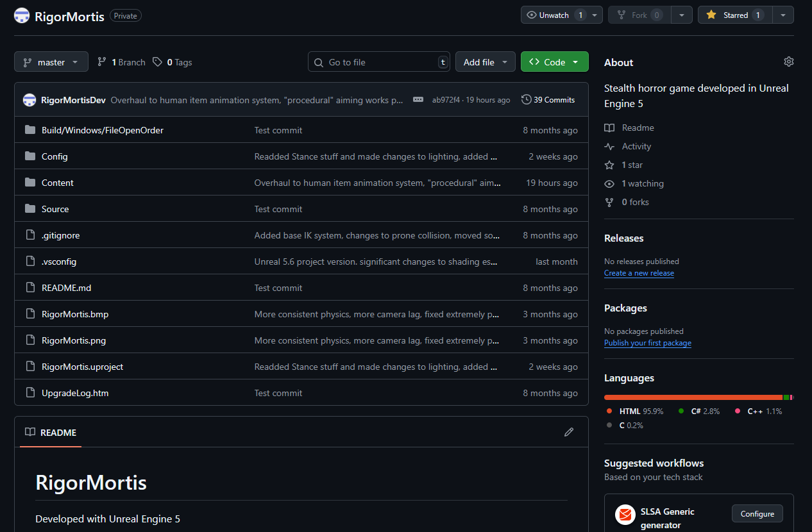Click the RigorMortis.bmp file icon

coord(30,314)
